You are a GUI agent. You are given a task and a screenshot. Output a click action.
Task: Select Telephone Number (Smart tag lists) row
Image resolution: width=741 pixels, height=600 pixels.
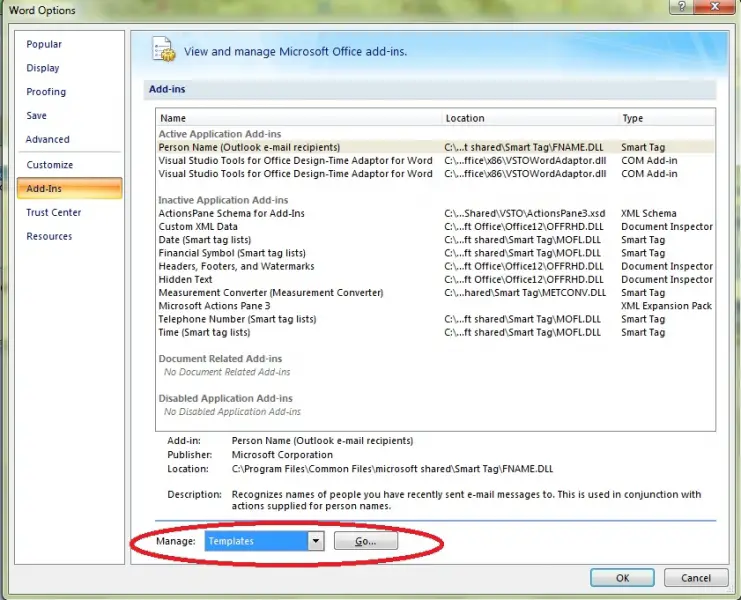point(435,319)
